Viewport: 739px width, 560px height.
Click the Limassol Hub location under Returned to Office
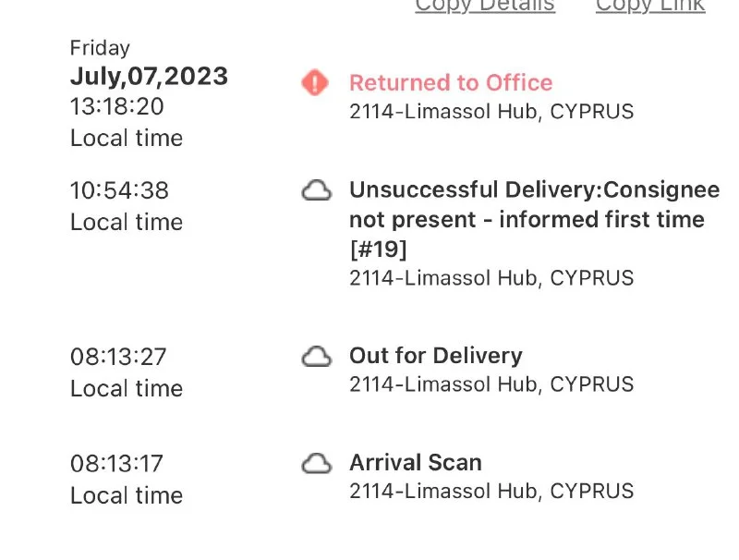[x=491, y=112]
